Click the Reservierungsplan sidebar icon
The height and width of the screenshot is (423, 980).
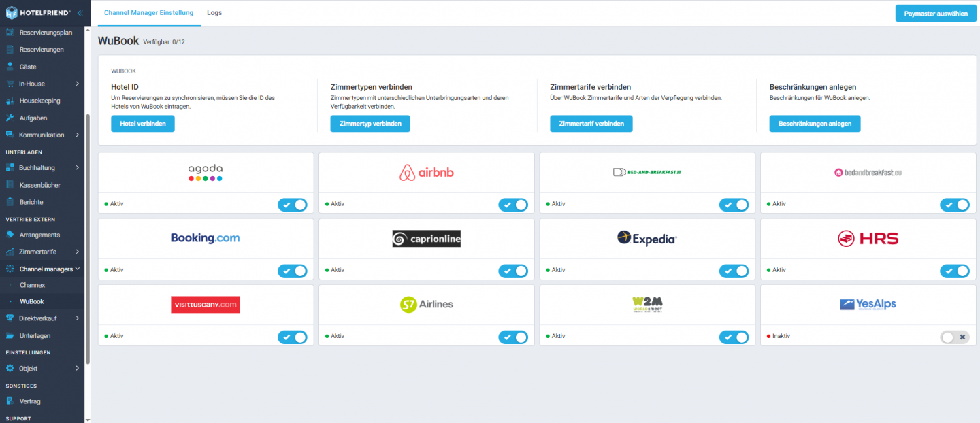click(x=10, y=33)
